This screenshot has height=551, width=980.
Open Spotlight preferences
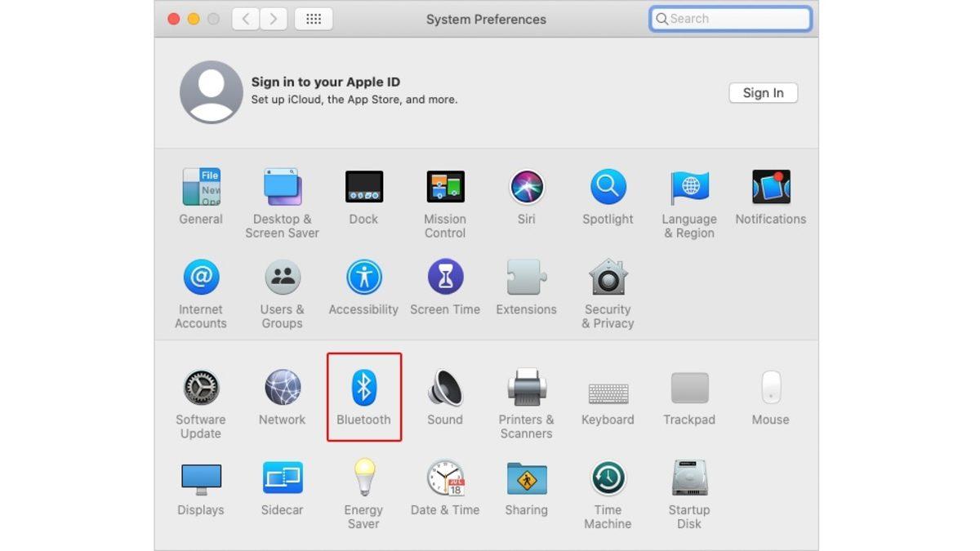608,188
